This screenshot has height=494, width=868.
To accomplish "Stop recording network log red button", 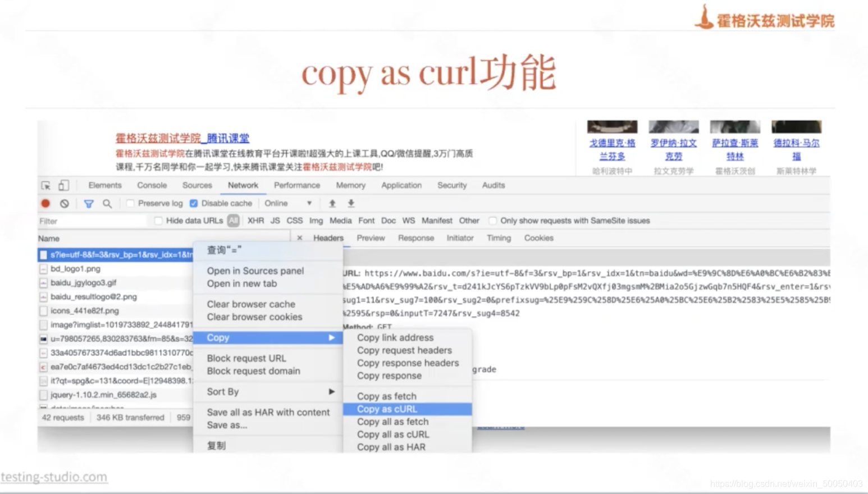I will tap(46, 203).
